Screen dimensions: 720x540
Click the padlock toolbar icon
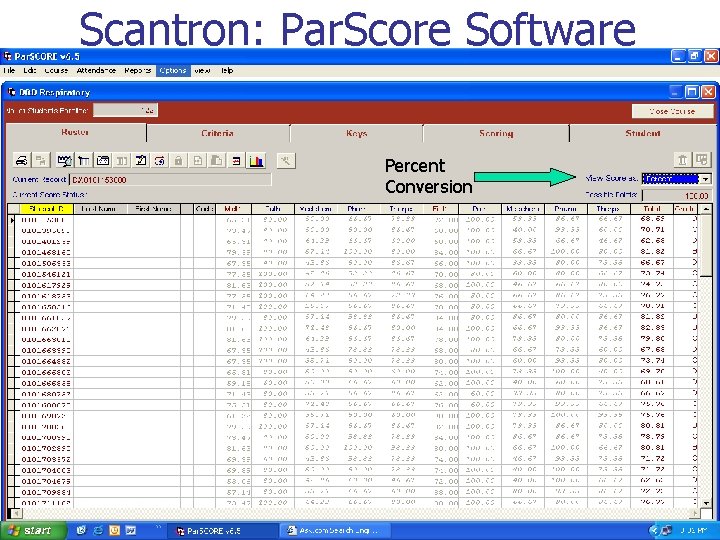click(179, 160)
